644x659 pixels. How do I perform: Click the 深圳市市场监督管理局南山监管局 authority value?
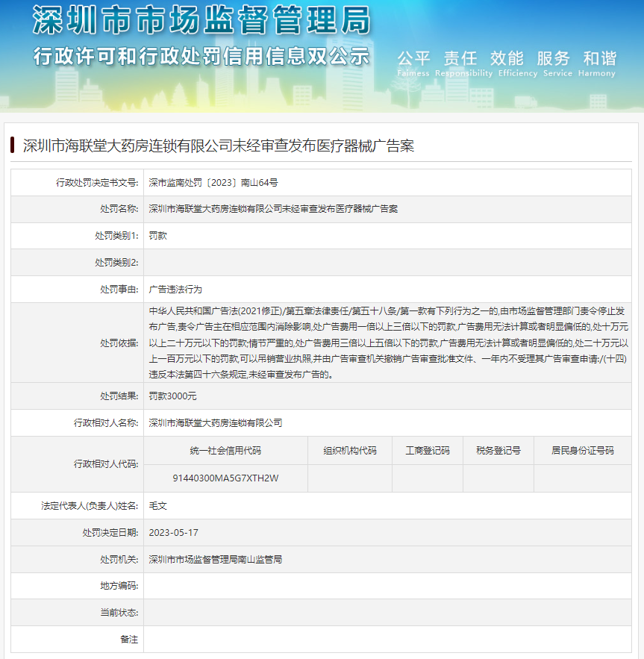[x=216, y=559]
